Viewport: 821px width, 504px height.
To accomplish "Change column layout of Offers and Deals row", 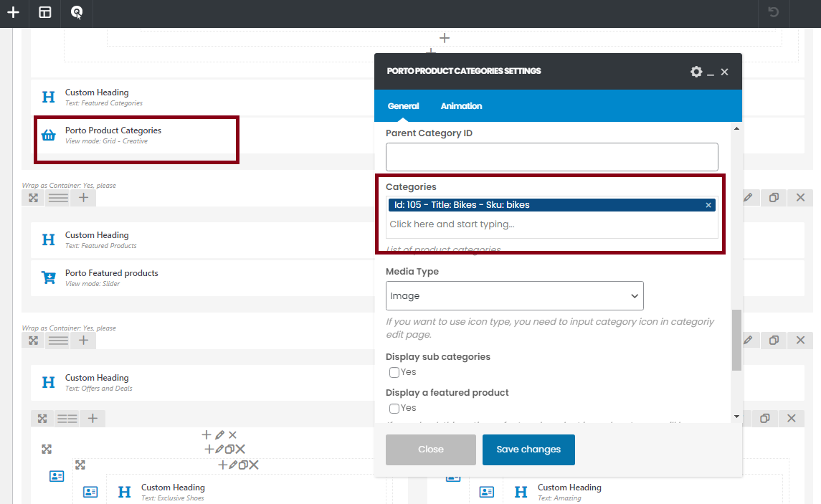I will (x=58, y=341).
